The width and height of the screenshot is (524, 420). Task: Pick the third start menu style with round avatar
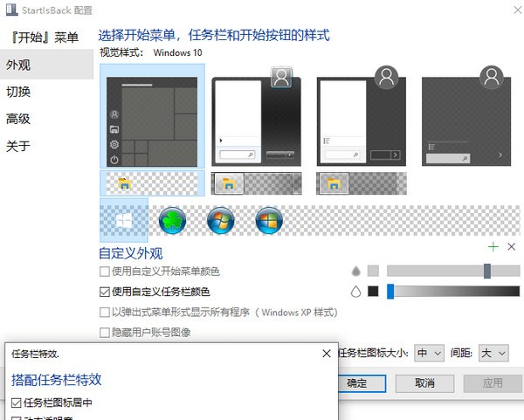pyautogui.click(x=362, y=116)
